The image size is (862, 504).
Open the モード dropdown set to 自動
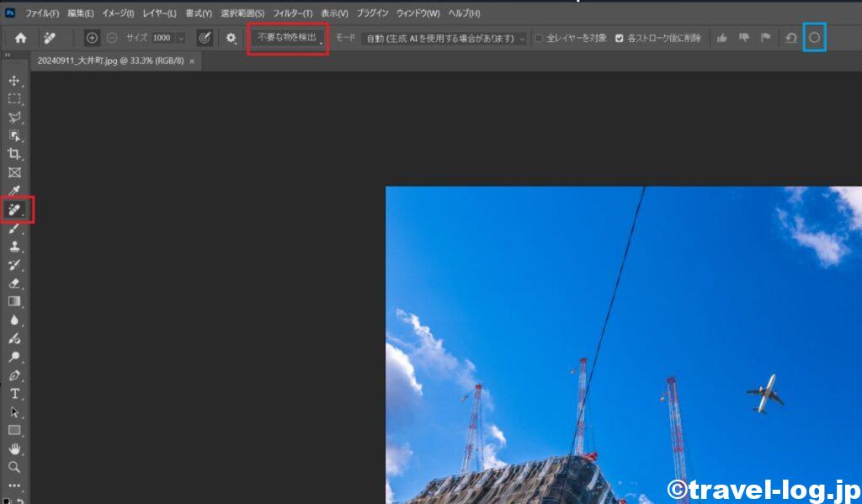point(444,38)
